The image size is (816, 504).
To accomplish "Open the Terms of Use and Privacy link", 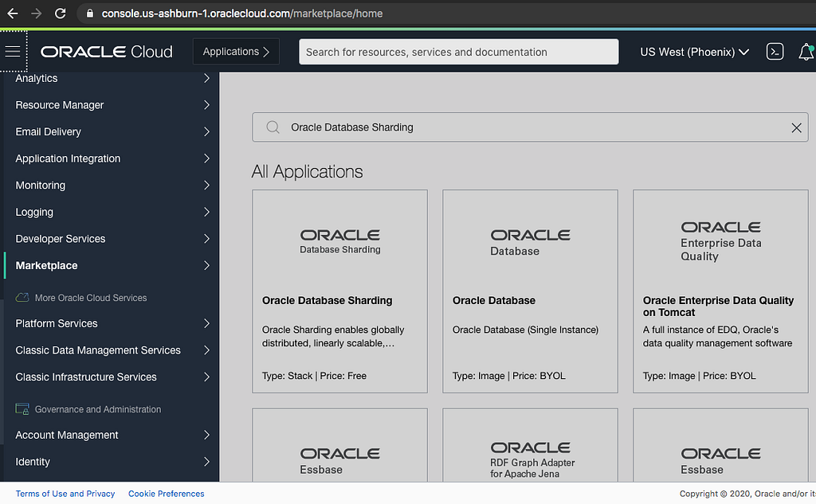I will tap(65, 494).
